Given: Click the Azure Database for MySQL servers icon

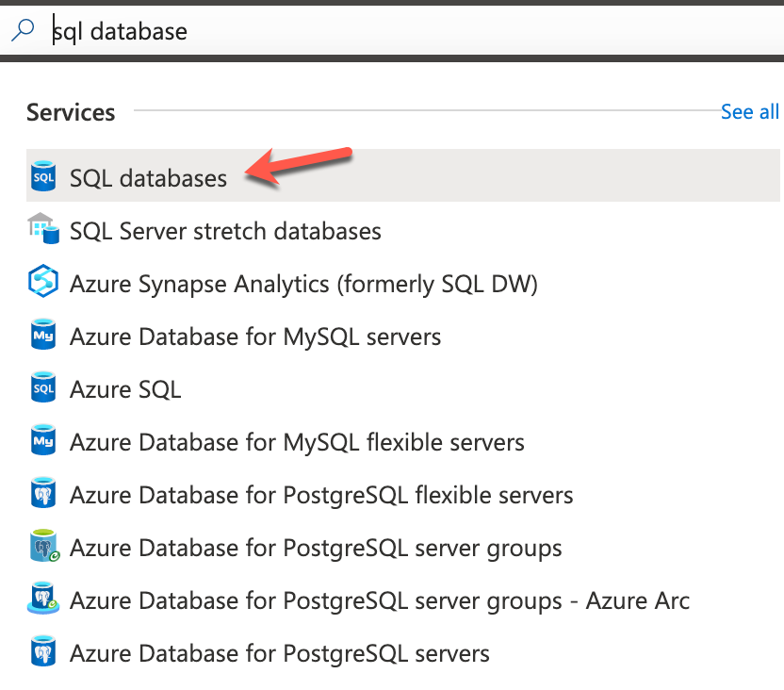Looking at the screenshot, I should [43, 335].
